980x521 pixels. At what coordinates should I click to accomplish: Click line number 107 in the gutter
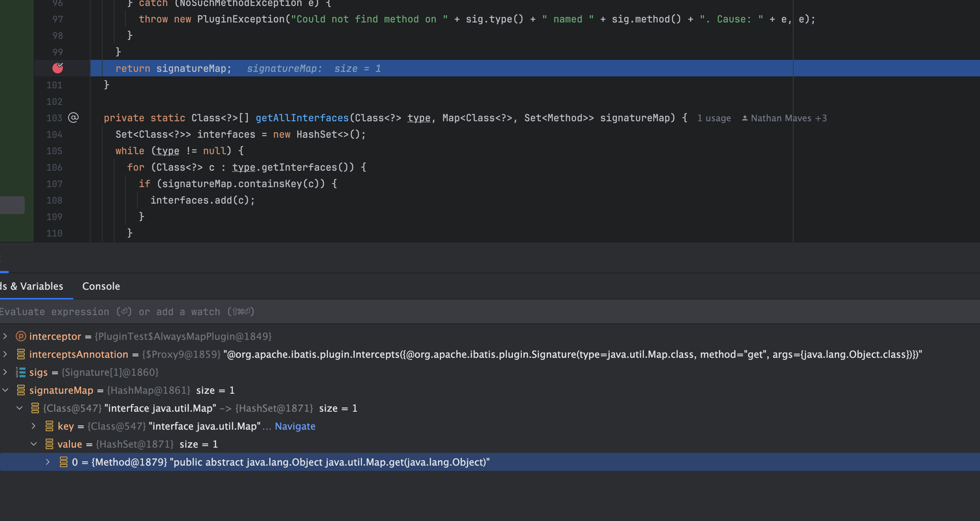(x=54, y=184)
